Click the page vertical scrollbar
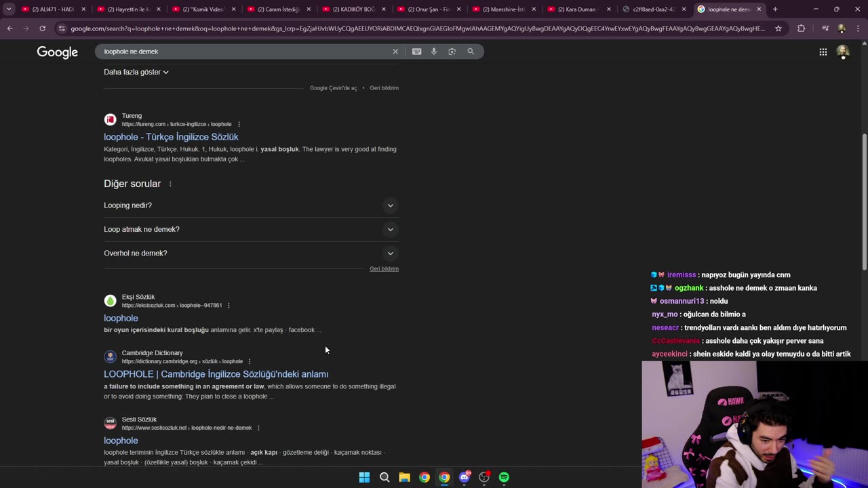The height and width of the screenshot is (488, 868). tap(864, 203)
